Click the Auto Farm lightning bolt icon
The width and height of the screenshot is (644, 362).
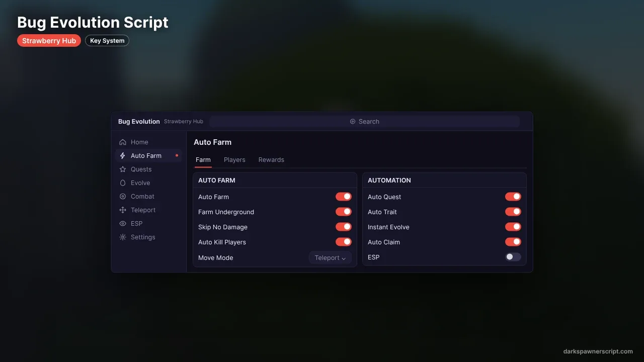click(x=123, y=156)
